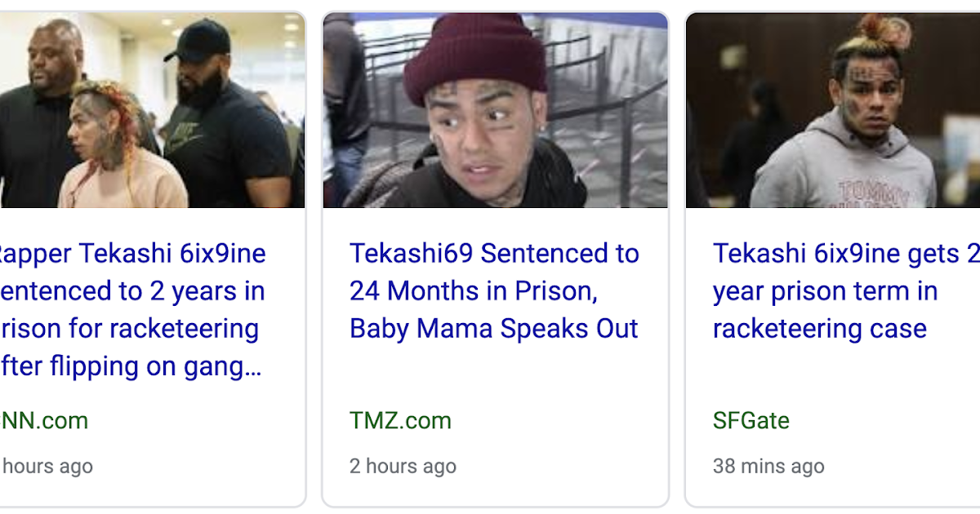Image resolution: width=980 pixels, height=514 pixels.
Task: Click the TMZ.com source label
Action: [x=401, y=421]
